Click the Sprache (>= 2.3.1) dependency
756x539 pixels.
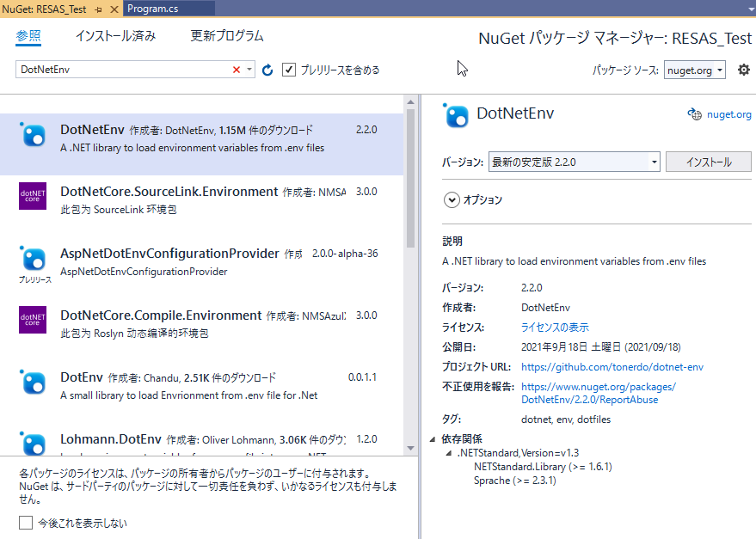(x=515, y=481)
